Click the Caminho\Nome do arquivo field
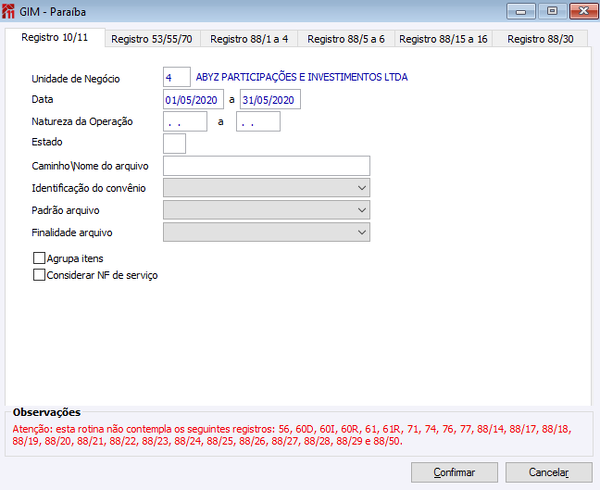This screenshot has width=600, height=490. coord(267,166)
